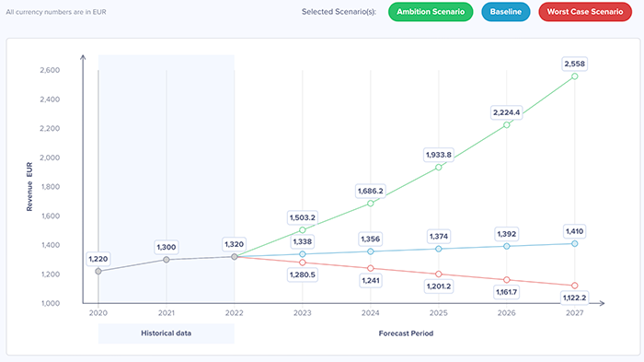Click the 'Selected Scenario(s):' label
Viewport: 644px width, 362px height.
(339, 12)
